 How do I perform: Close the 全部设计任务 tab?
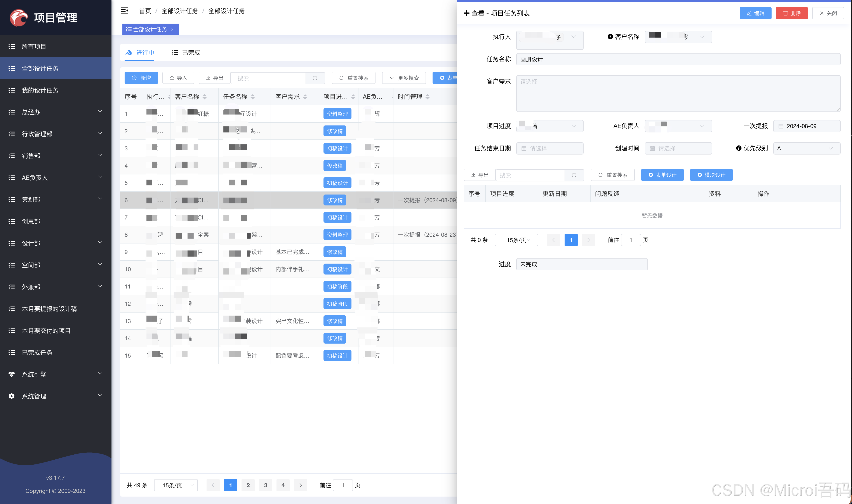click(x=172, y=29)
